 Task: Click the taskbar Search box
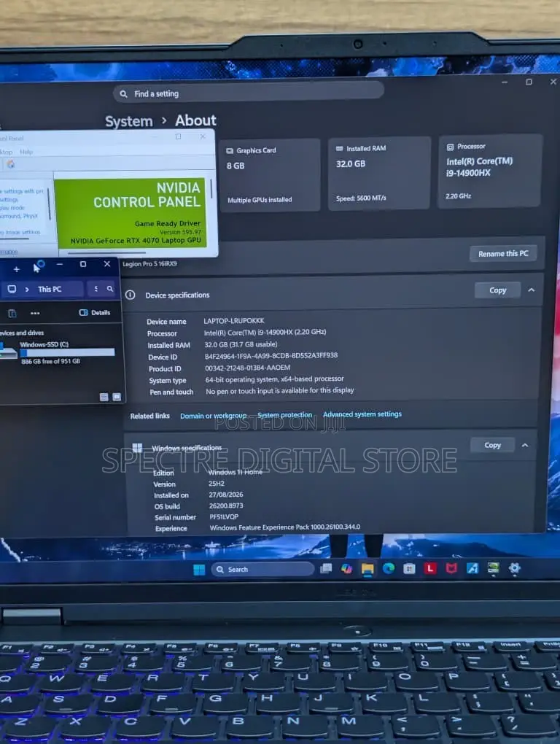click(x=262, y=569)
